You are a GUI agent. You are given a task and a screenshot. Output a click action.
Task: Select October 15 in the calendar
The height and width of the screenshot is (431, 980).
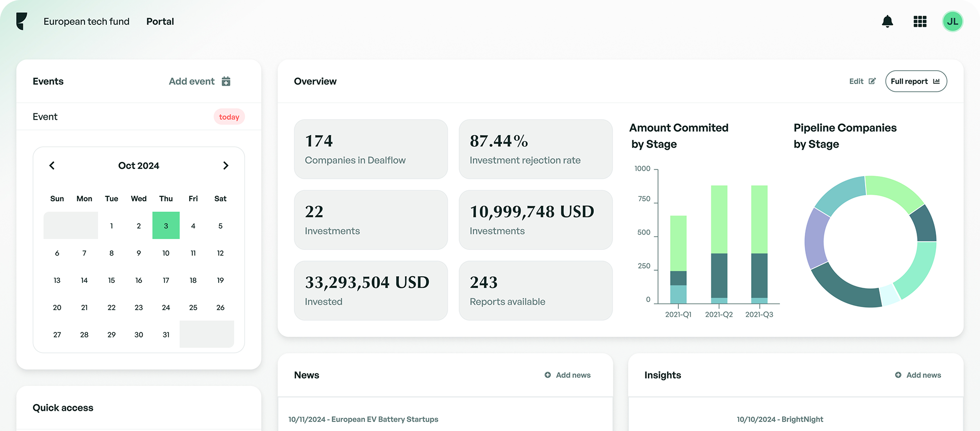(x=111, y=280)
